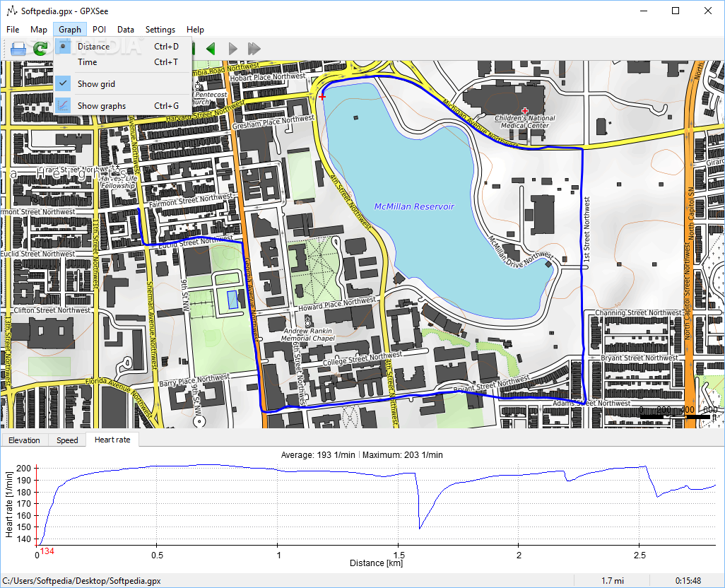Click the College Street Northwest label
Screen dimensions: 725x588
362,358
